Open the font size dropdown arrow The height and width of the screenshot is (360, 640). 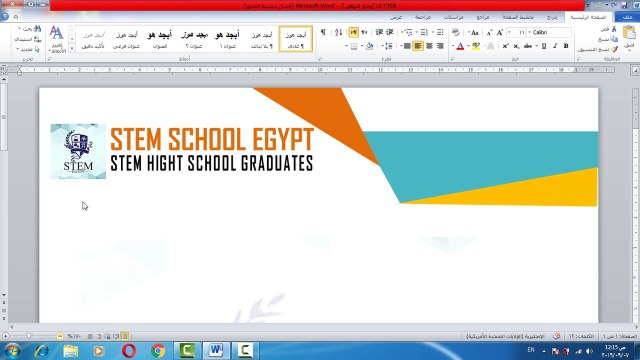[509, 32]
